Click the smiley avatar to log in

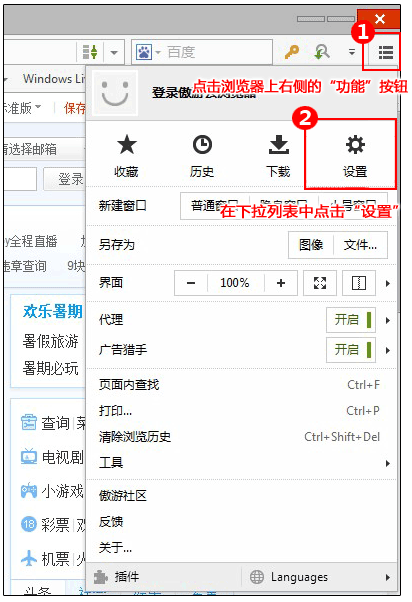point(114,93)
